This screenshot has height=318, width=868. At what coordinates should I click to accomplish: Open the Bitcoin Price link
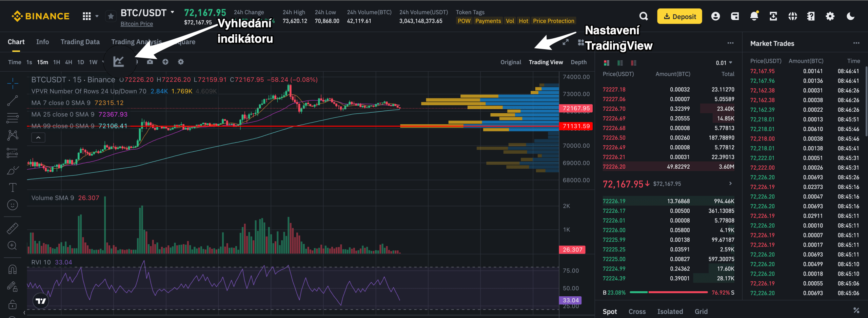137,24
